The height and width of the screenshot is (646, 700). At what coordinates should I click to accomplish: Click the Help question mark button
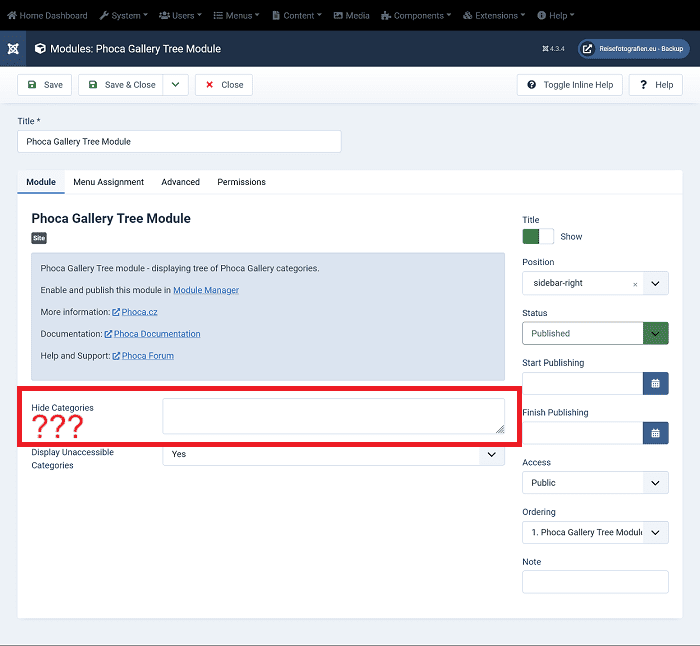tap(655, 85)
